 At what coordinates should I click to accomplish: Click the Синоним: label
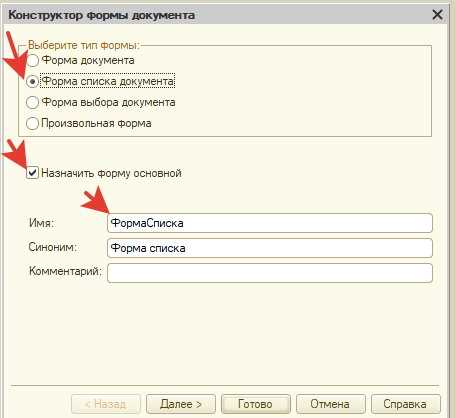pos(53,247)
